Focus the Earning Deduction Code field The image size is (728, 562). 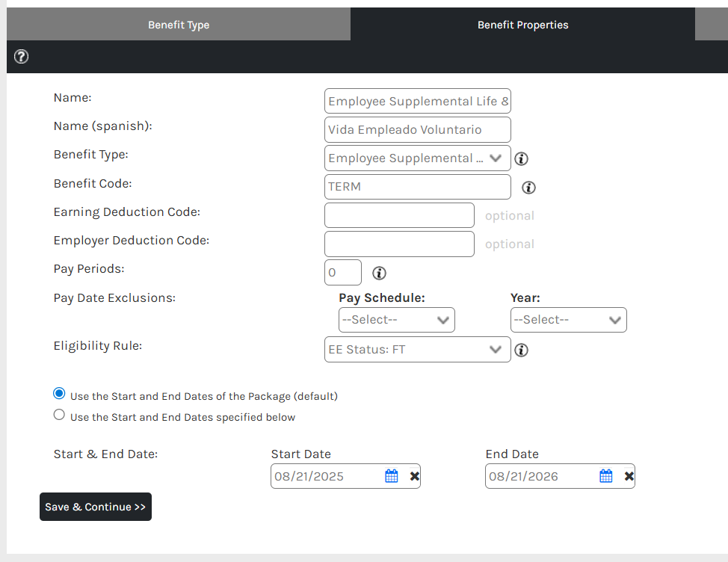point(399,215)
